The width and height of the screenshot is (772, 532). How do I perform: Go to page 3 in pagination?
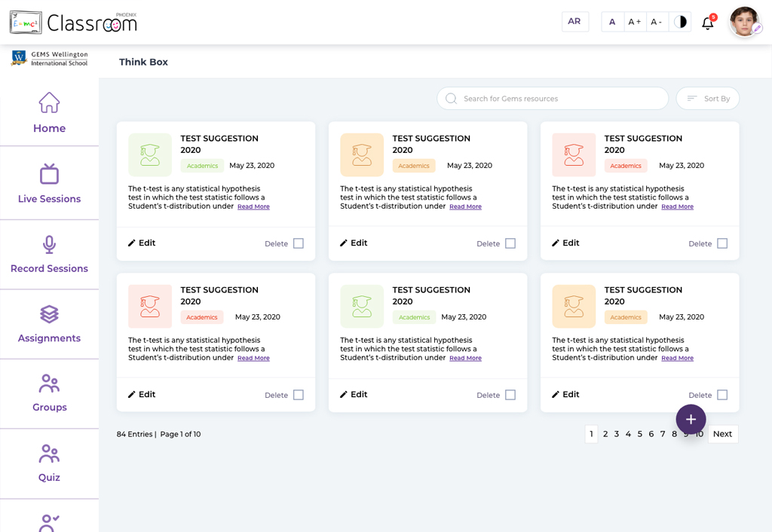(617, 434)
